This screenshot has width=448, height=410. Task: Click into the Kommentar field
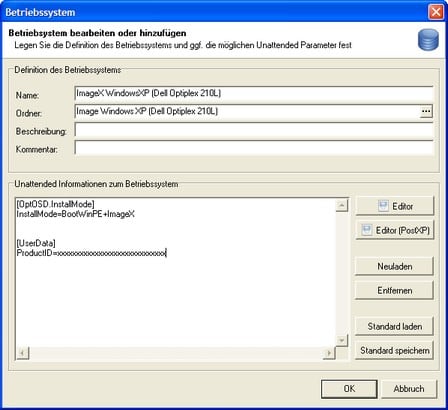[254, 148]
